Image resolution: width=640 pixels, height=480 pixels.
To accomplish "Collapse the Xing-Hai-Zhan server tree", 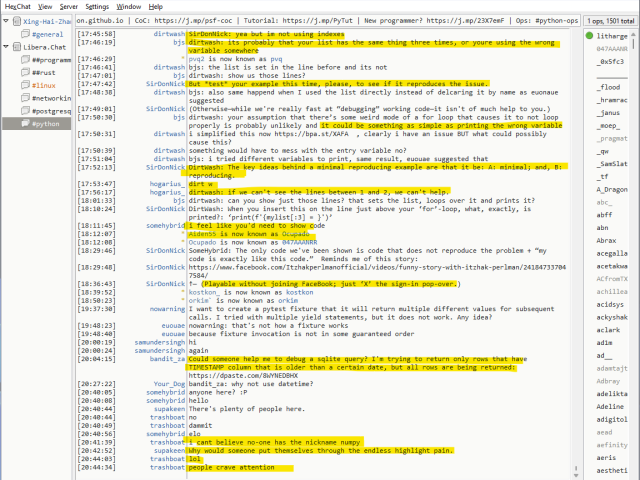I will (x=6, y=21).
